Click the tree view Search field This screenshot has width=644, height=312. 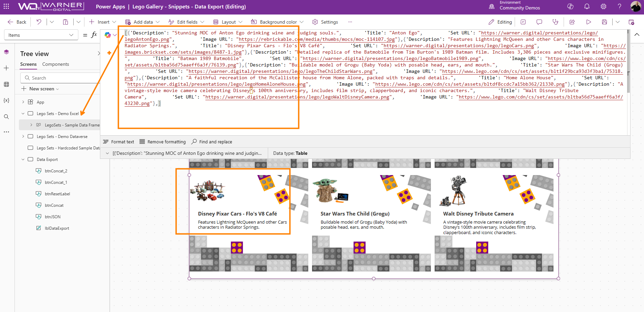pos(60,78)
